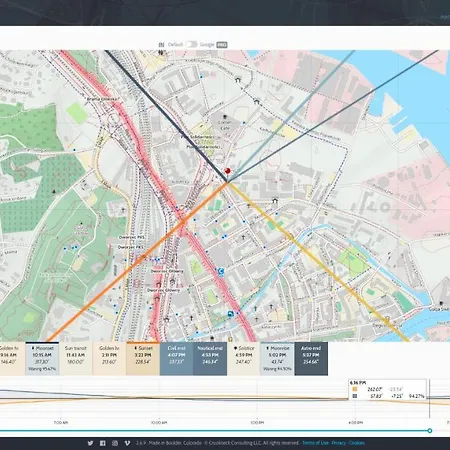Viewport: 450px width, 450px height.
Task: Open the Vimeo icon in the footer
Action: [127, 443]
